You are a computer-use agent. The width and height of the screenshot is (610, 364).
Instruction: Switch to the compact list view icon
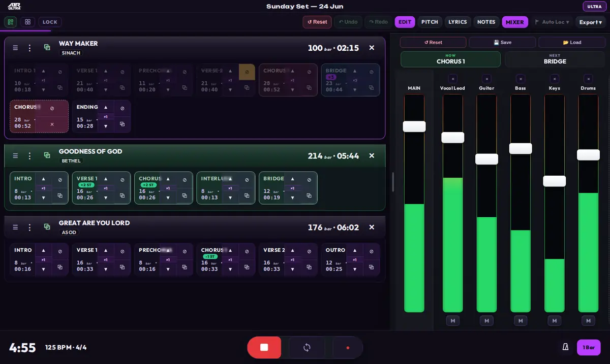11,22
